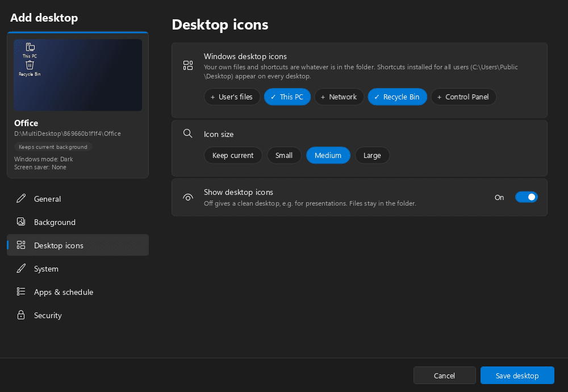Click the magnifier icon next to Icon size

(187, 134)
